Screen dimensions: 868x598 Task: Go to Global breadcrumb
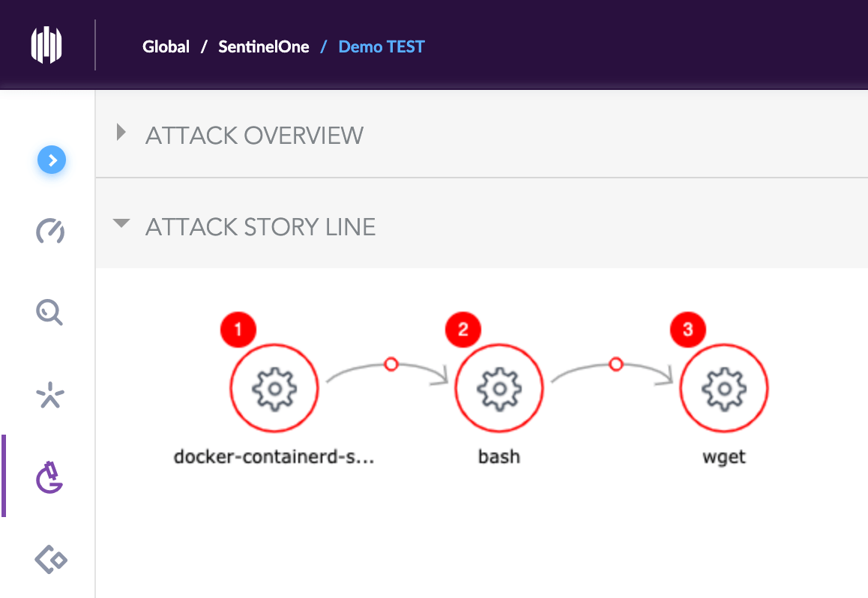[166, 46]
